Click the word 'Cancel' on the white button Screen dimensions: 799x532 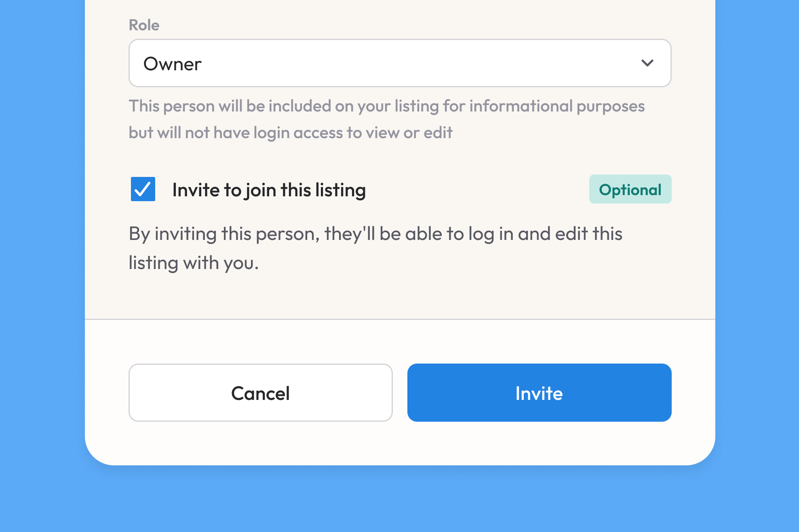click(261, 393)
